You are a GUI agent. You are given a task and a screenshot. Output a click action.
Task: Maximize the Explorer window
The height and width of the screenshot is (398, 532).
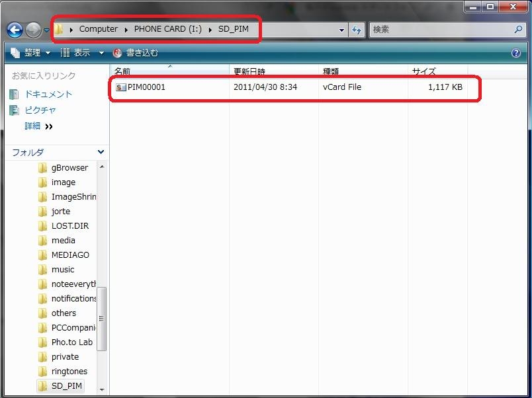[490, 6]
